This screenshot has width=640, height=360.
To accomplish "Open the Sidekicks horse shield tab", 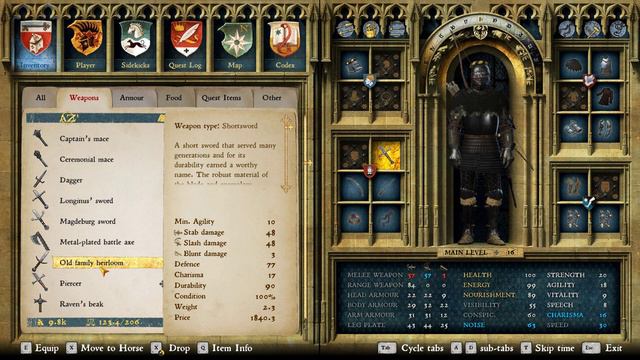I will pos(135,44).
